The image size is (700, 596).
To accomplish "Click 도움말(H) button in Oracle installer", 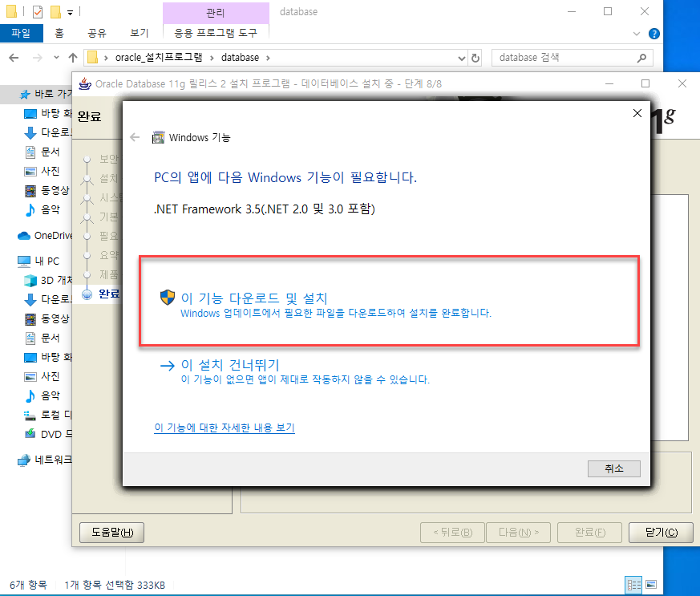I will pyautogui.click(x=112, y=532).
